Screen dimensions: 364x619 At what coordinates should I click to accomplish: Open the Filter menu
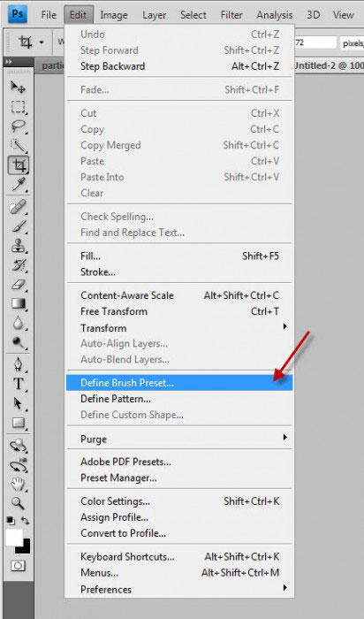point(231,15)
